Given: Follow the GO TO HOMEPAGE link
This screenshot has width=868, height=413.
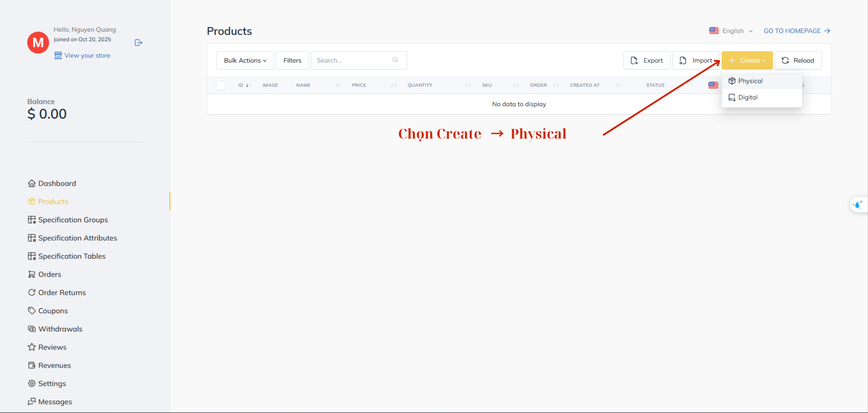Looking at the screenshot, I should (796, 31).
